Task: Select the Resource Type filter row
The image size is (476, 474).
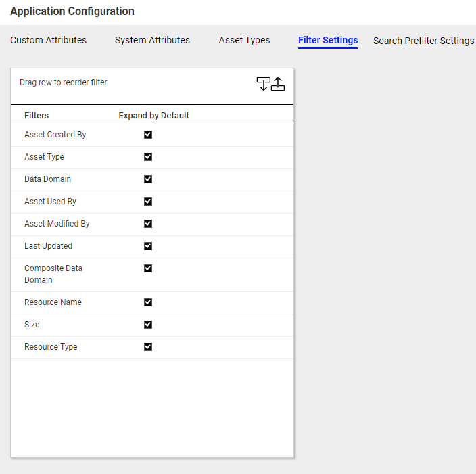Action: (152, 348)
